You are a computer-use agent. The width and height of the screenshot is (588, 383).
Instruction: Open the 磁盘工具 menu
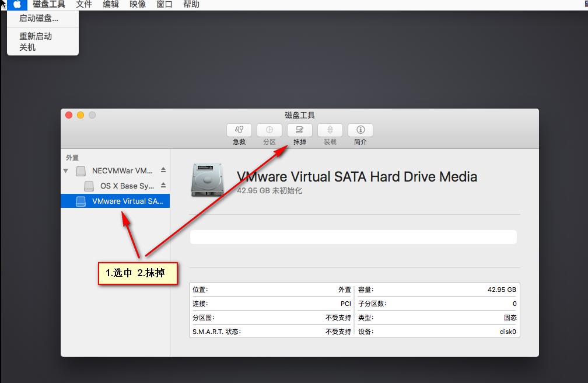point(49,5)
